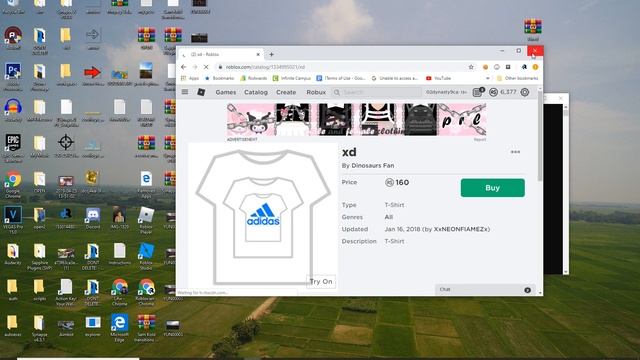Image resolution: width=640 pixels, height=360 pixels.
Task: Close the xd - Roblox tab
Action: pyautogui.click(x=258, y=54)
